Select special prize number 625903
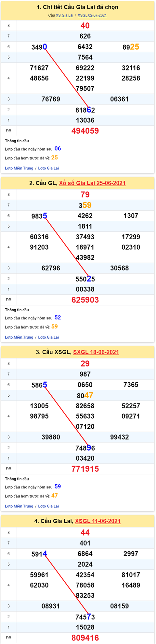 pyautogui.click(x=85, y=300)
